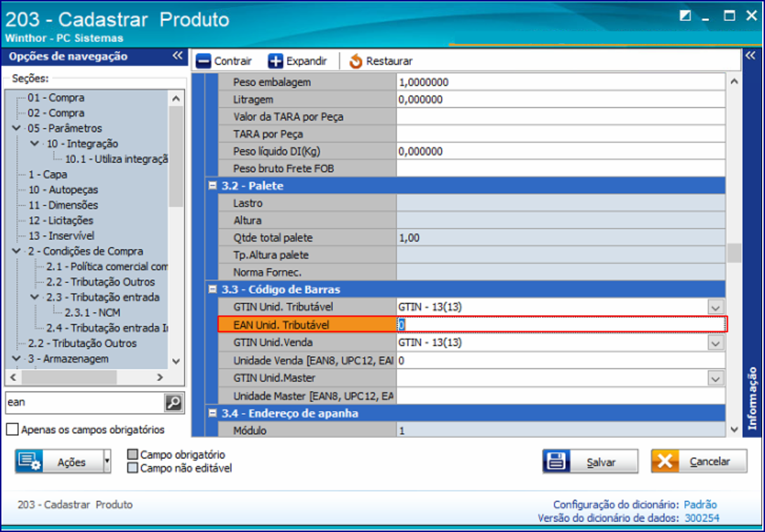Click the Expandir toolbar button
765x532 pixels.
coord(298,62)
